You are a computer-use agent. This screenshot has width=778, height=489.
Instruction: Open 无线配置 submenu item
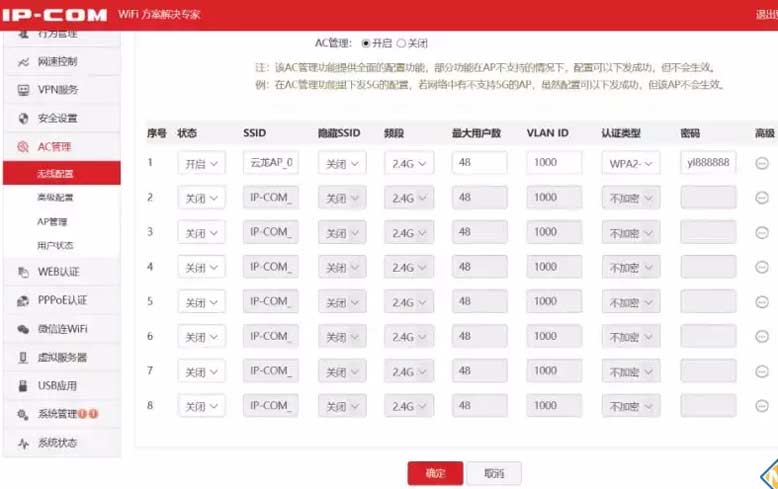click(x=62, y=173)
